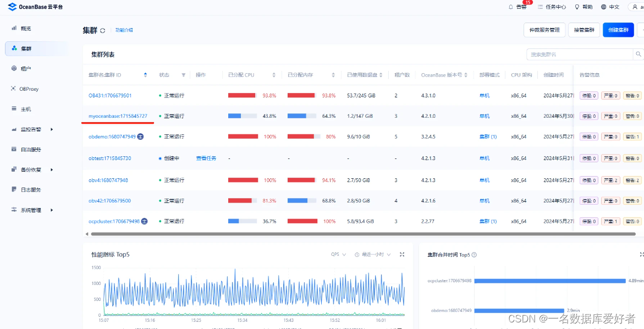Screen dimensions: 644x329
Task: Click the obv4 warning (警告: 2) tag
Action: pyautogui.click(x=632, y=180)
